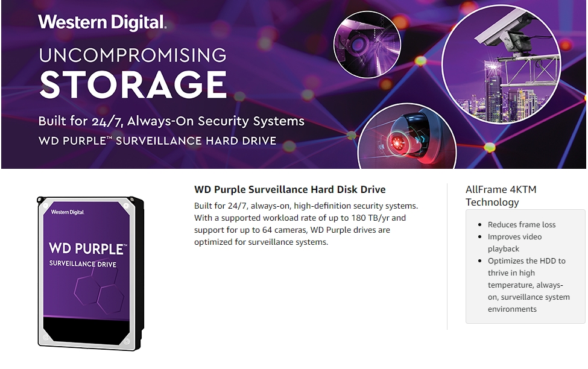
Task: Click the black strip at drive label bottom
Action: coord(87,331)
